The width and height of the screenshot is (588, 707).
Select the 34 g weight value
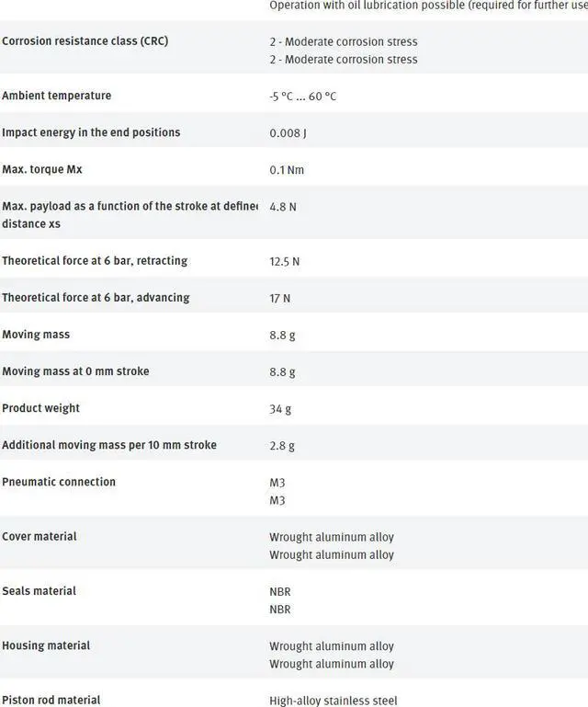281,409
